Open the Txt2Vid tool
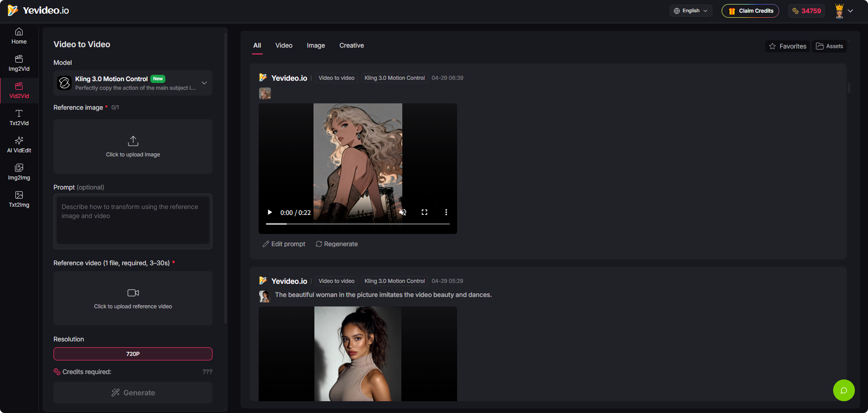Image resolution: width=868 pixels, height=413 pixels. (19, 118)
